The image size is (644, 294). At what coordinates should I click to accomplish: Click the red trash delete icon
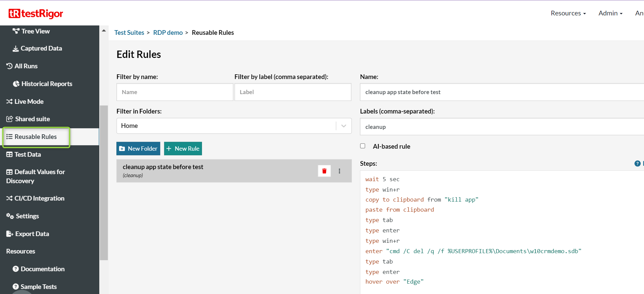click(324, 171)
